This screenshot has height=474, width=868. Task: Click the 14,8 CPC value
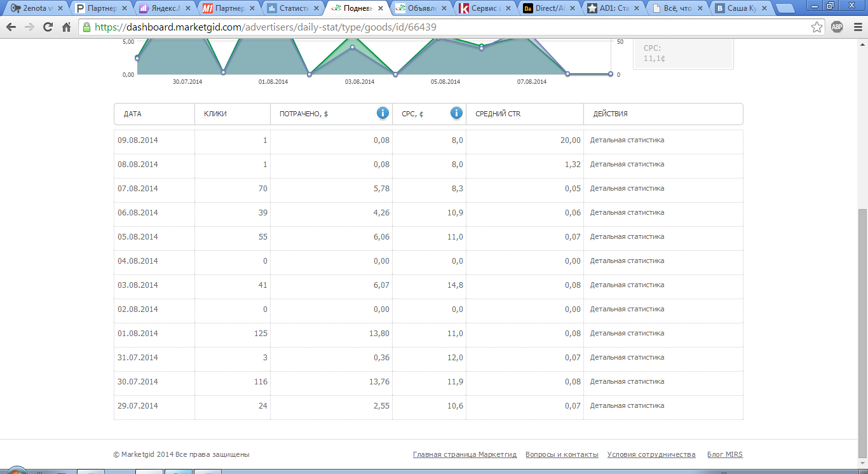pos(455,285)
